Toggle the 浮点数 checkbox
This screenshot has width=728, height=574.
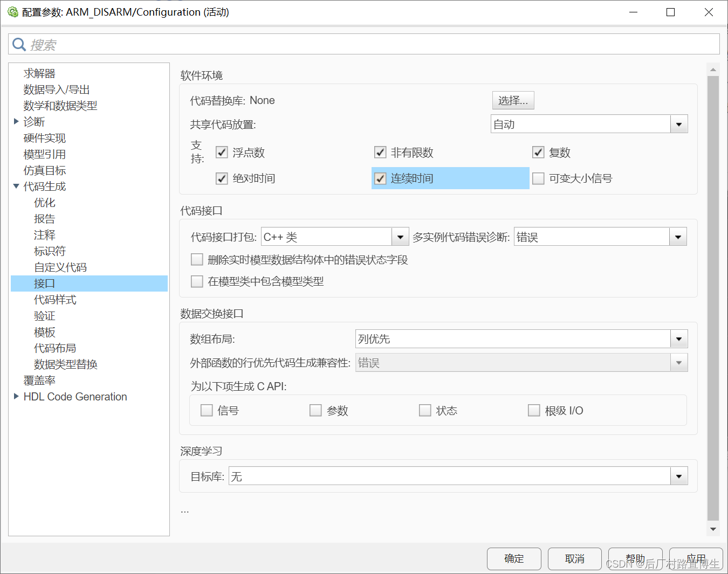(222, 153)
